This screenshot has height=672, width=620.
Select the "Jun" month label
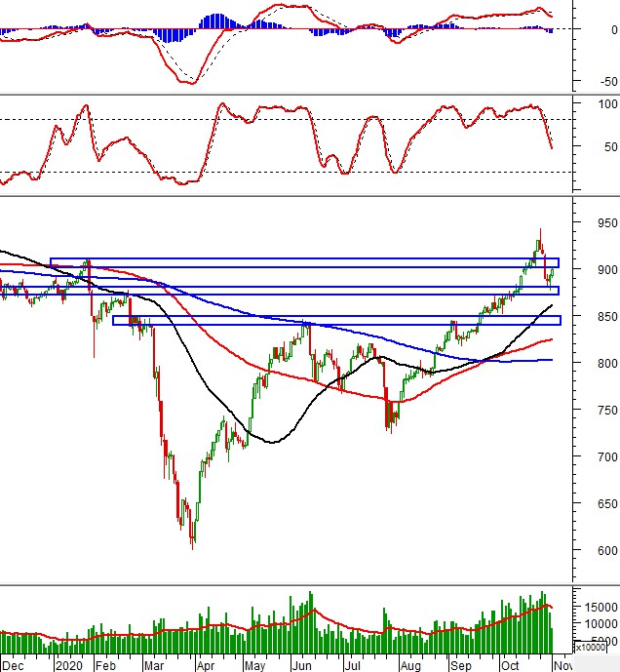(x=301, y=664)
